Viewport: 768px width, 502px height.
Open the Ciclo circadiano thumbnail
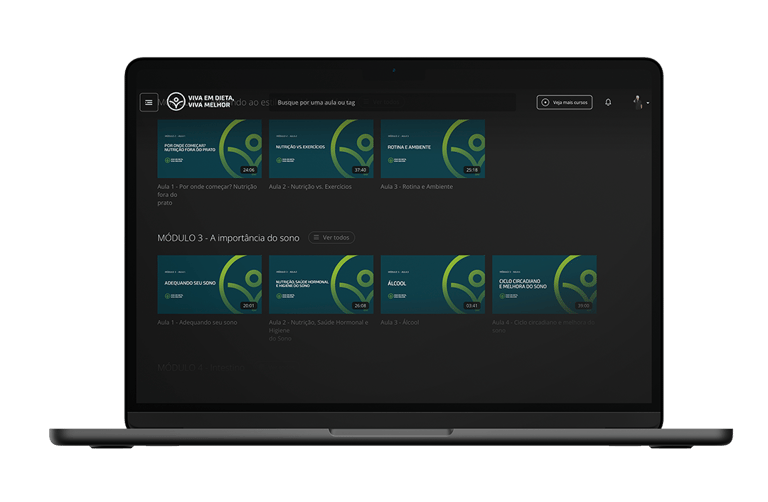pos(545,285)
